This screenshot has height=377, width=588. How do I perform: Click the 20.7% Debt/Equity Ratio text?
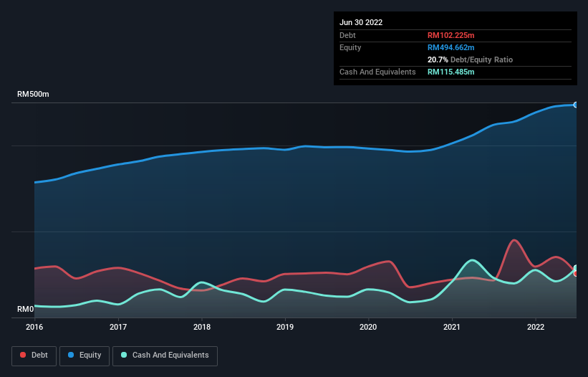coord(470,59)
